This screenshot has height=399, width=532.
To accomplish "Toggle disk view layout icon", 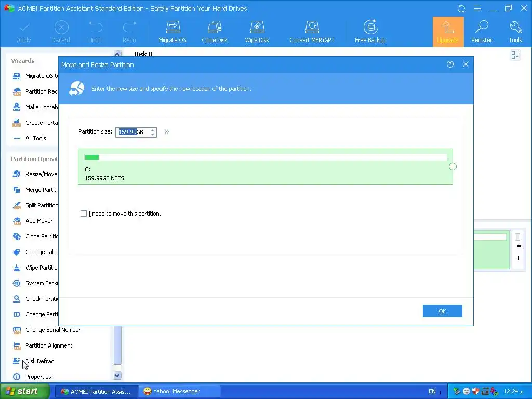I will (x=515, y=55).
